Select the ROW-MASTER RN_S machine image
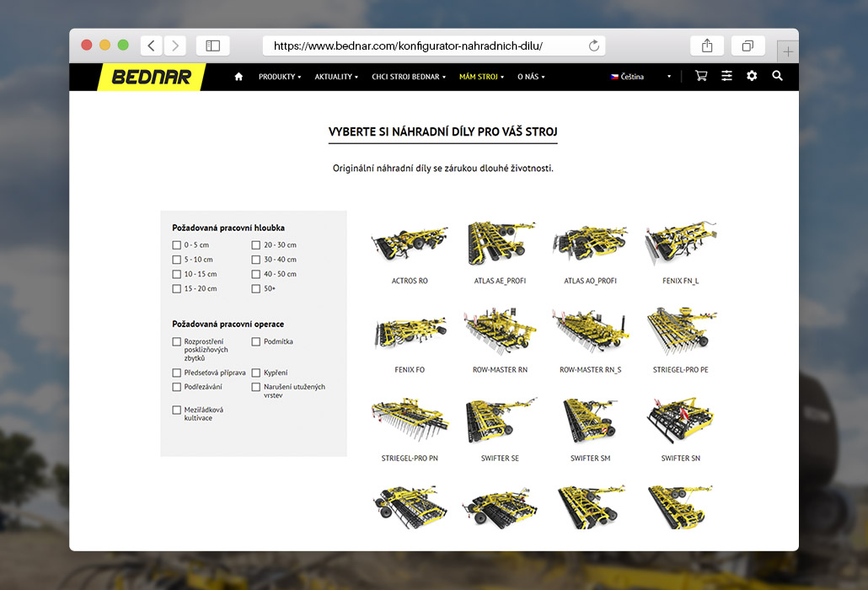The image size is (868, 590). [x=590, y=331]
